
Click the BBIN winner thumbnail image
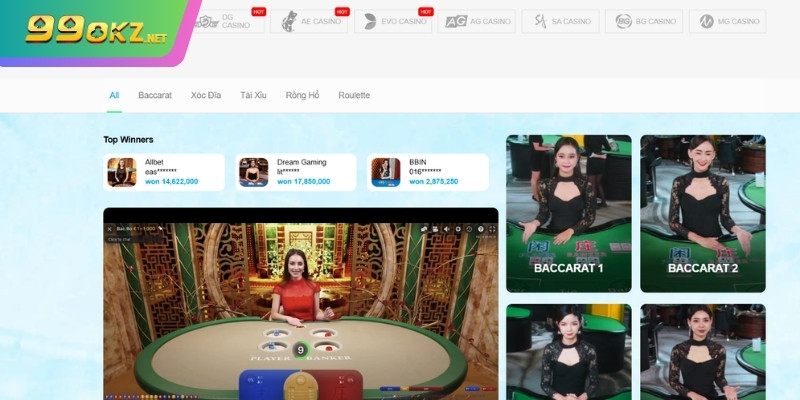tap(386, 172)
